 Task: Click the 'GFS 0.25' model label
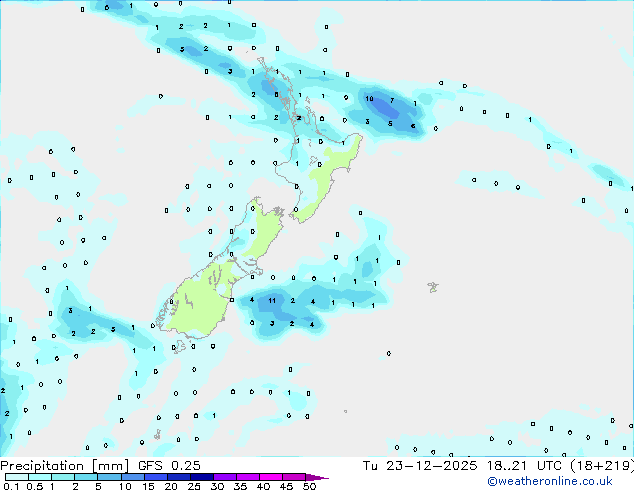[169, 466]
